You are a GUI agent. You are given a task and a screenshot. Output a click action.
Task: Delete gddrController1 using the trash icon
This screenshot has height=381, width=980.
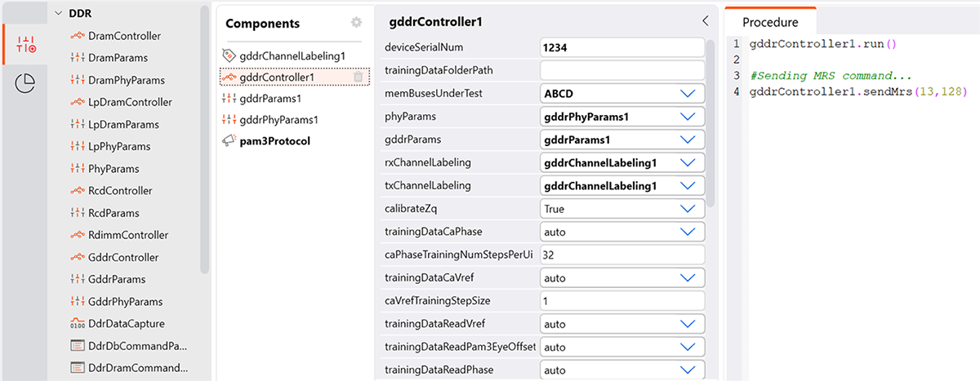click(x=358, y=77)
